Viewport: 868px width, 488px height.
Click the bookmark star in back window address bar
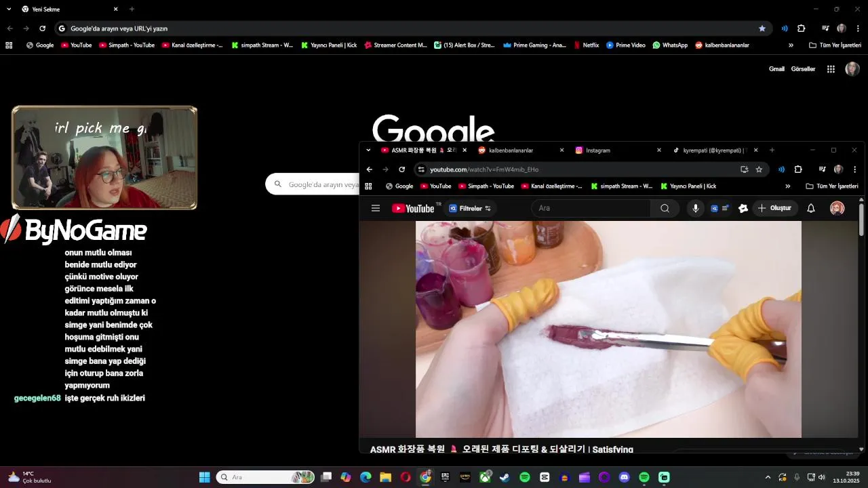762,28
